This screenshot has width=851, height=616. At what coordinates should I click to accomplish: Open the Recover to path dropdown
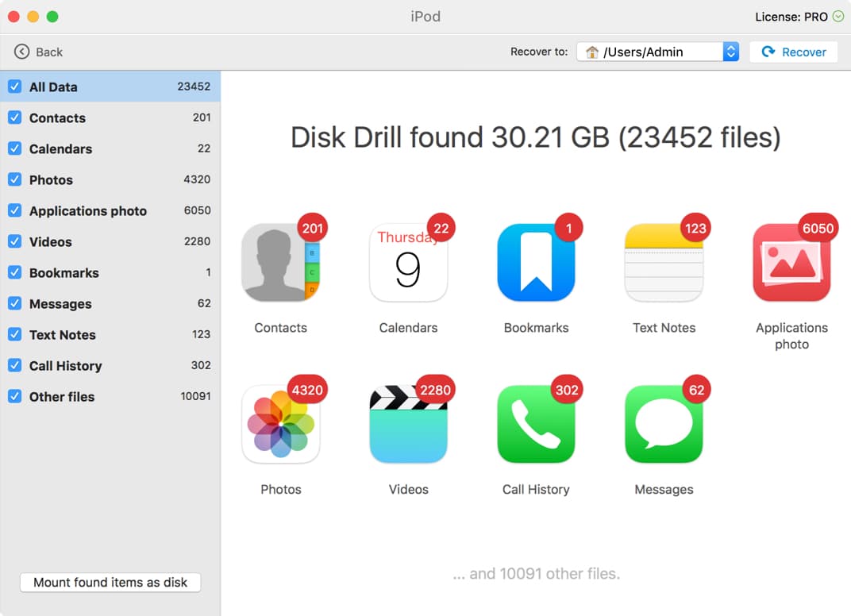[730, 52]
